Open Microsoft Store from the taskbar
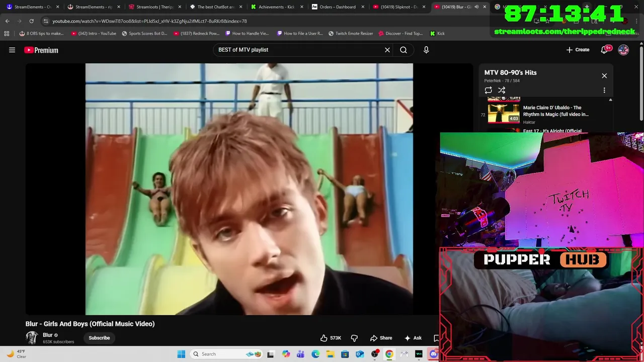Image resolution: width=644 pixels, height=362 pixels. [x=345, y=354]
